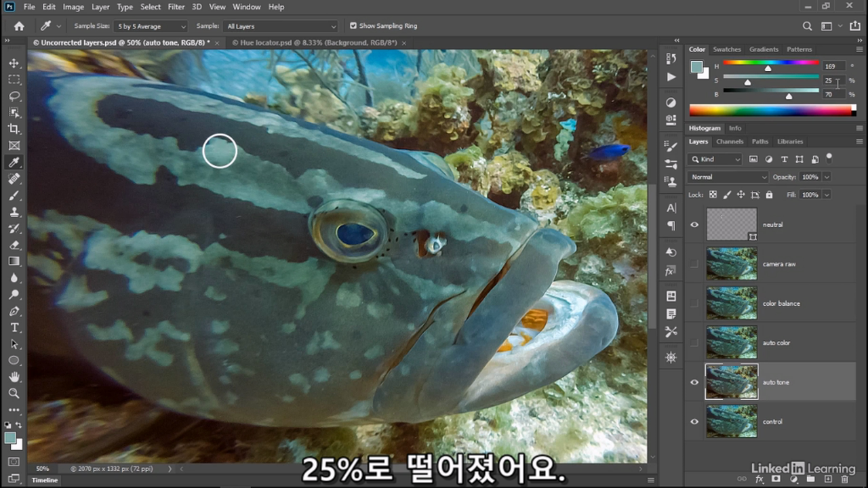Open the tool preset picker arrow
The height and width of the screenshot is (488, 868).
pos(58,26)
